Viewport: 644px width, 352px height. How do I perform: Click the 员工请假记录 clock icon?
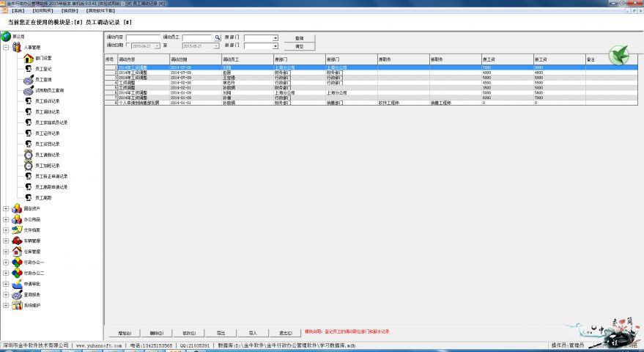28,155
